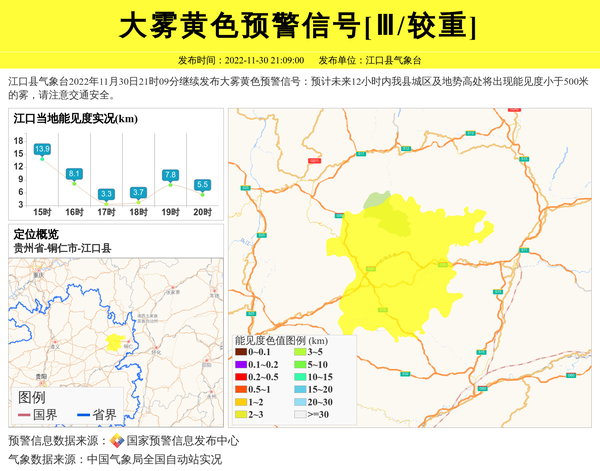Click the 国家预警信息发布中心 logo icon
Viewport: 600px width, 471px height.
pyautogui.click(x=117, y=441)
